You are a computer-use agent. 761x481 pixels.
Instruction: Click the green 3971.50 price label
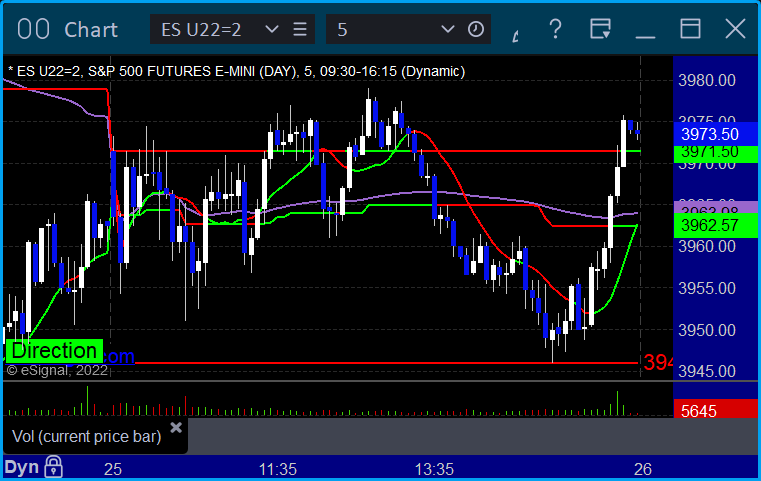715,153
